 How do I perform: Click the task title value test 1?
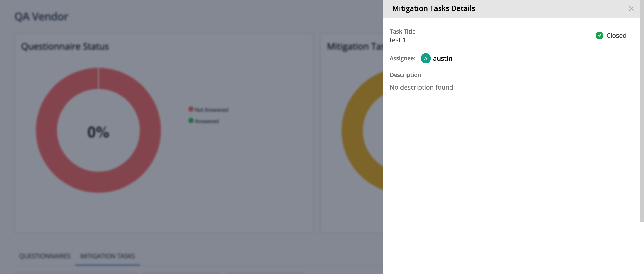pos(398,40)
